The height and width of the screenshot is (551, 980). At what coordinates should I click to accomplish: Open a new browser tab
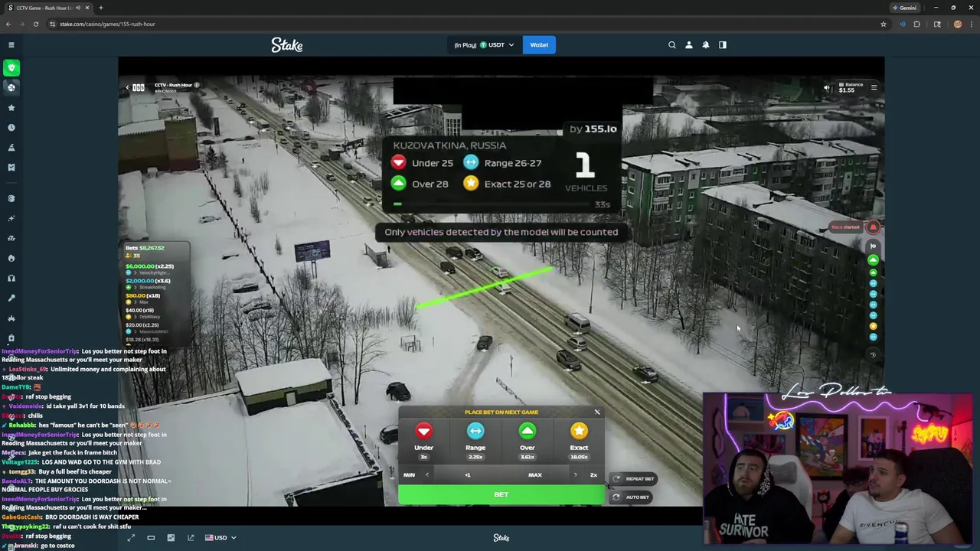(x=100, y=8)
